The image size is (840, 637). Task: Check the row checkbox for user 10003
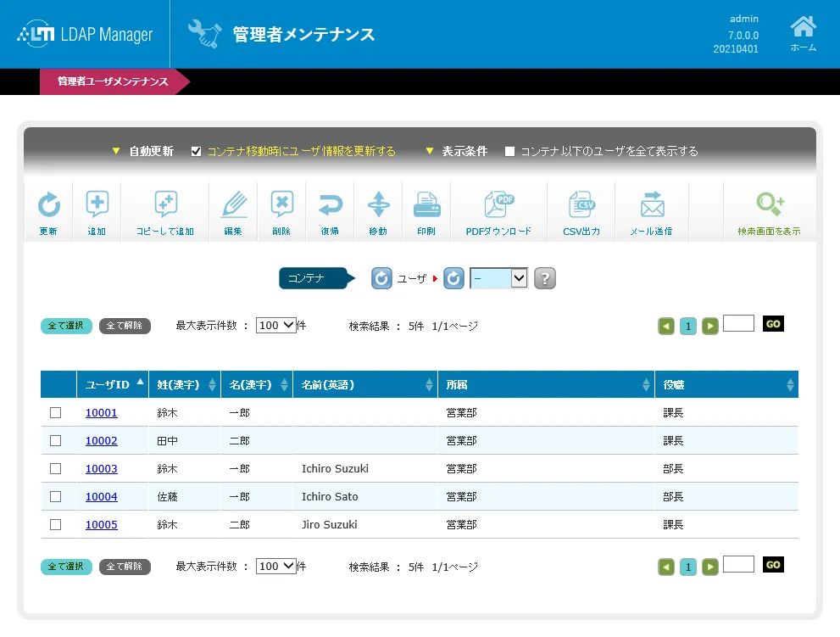[x=55, y=468]
